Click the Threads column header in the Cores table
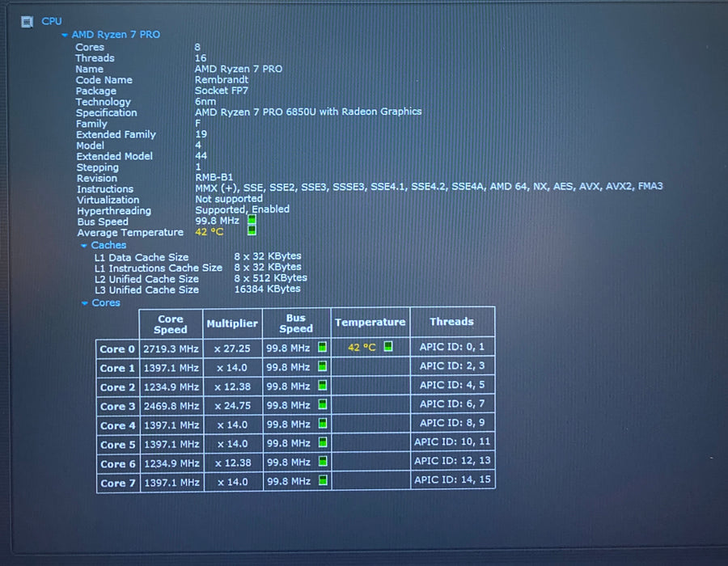This screenshot has height=566, width=728. point(451,322)
